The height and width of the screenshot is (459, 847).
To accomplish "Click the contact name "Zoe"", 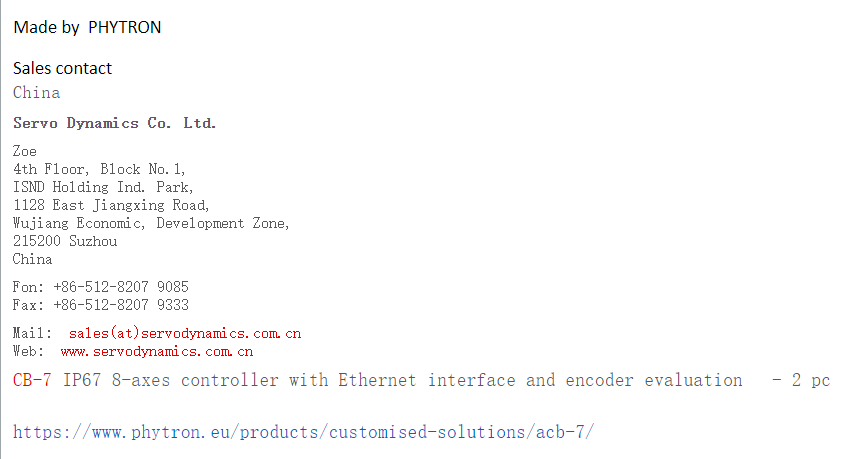I will coord(25,151).
